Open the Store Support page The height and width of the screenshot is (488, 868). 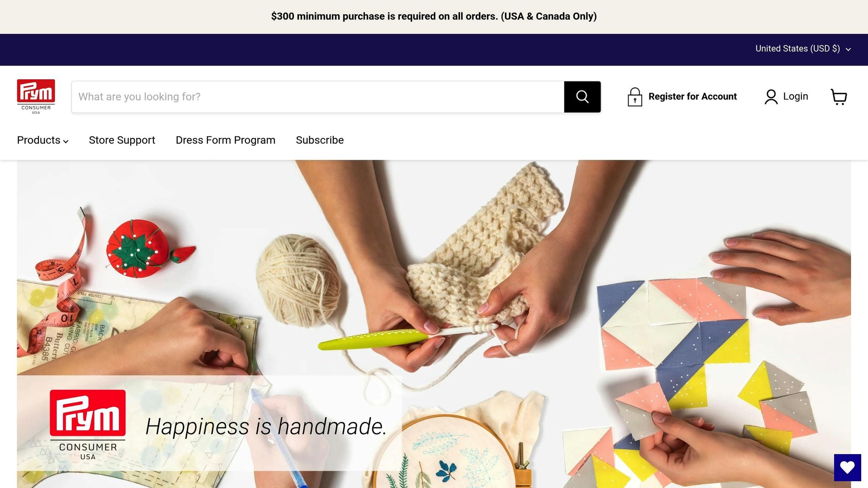122,140
